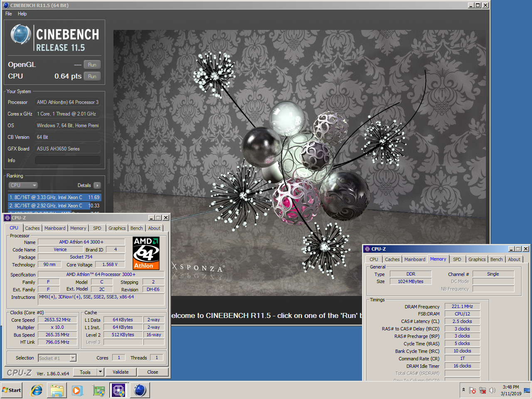Open the Ranking CPU dropdown
Viewport: 532px width, 399px height.
point(23,185)
